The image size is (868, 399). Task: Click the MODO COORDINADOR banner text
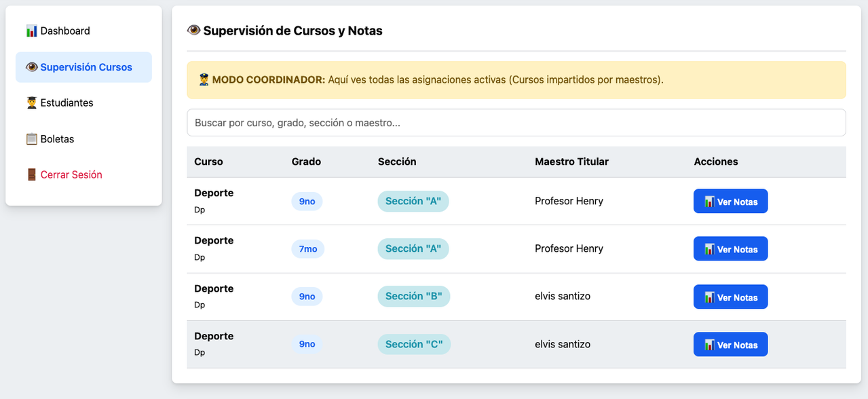tap(431, 80)
